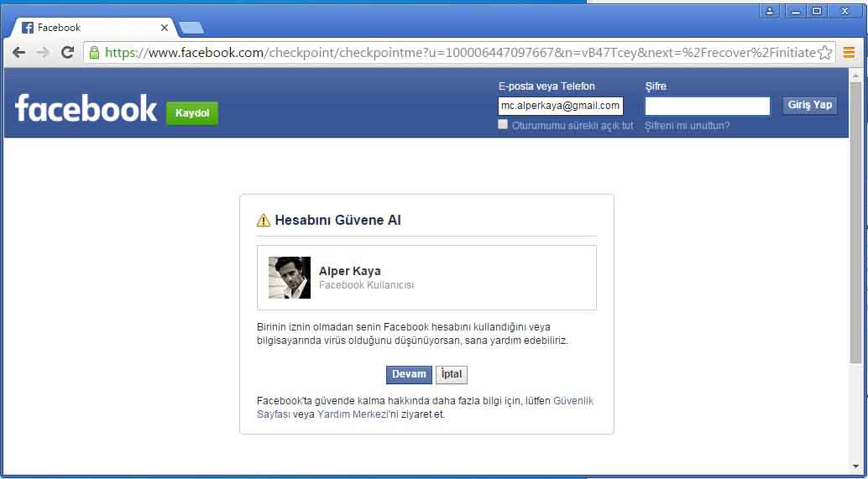868x479 pixels.
Task: Click the Şifre password field
Action: tap(707, 106)
